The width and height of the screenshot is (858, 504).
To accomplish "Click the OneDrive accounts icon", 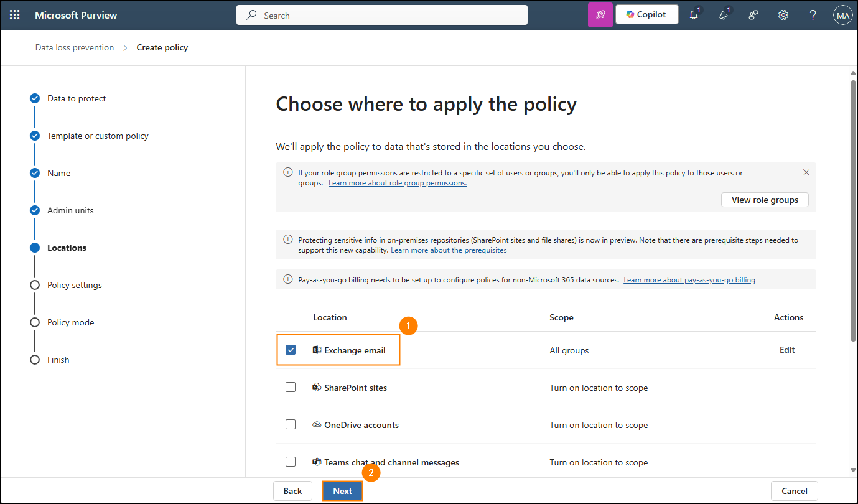I will click(317, 424).
